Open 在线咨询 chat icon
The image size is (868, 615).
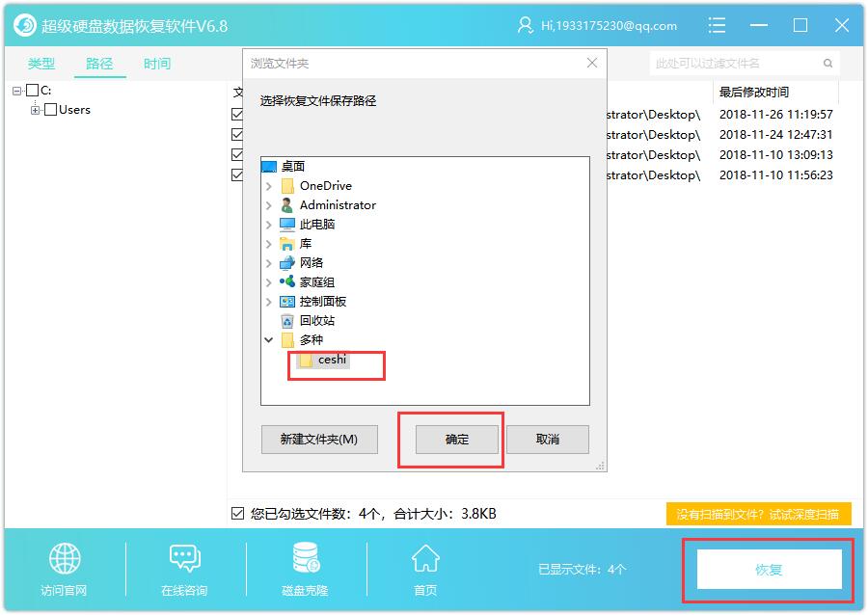[x=184, y=559]
